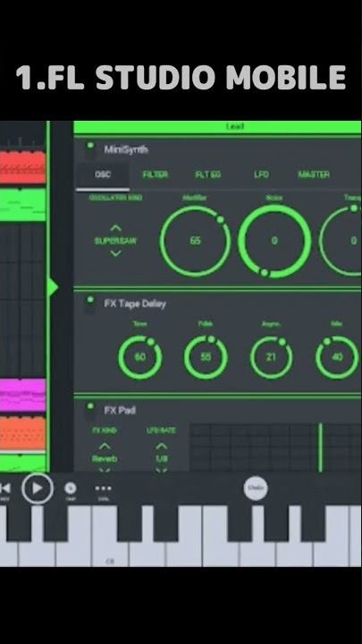Click the FX Tape Delay module title
The width and height of the screenshot is (362, 644).
[135, 304]
